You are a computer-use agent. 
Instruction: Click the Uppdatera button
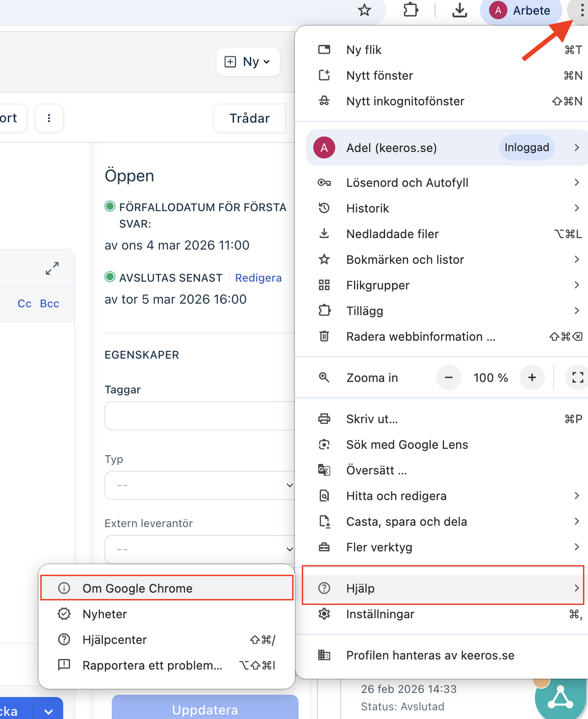click(x=205, y=707)
